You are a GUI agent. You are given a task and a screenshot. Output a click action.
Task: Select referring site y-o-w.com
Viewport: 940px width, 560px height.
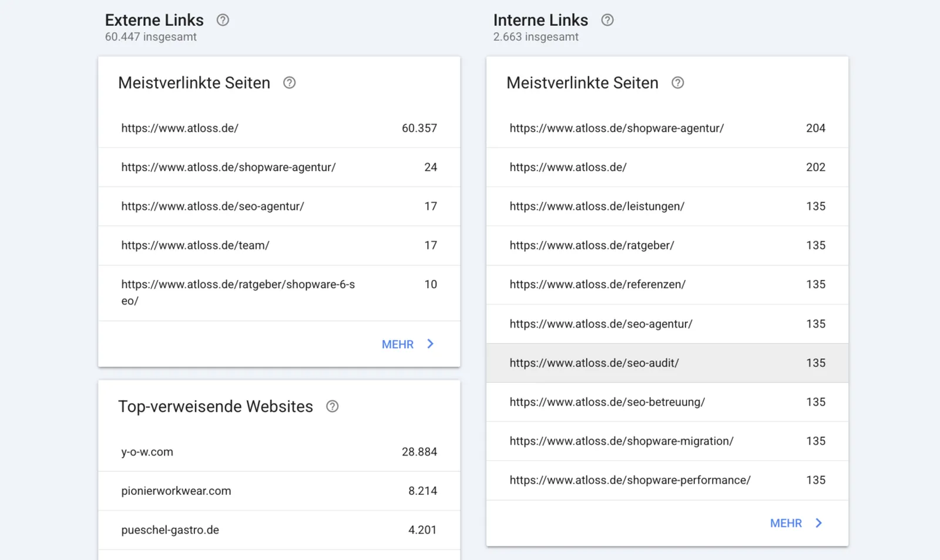coord(279,452)
